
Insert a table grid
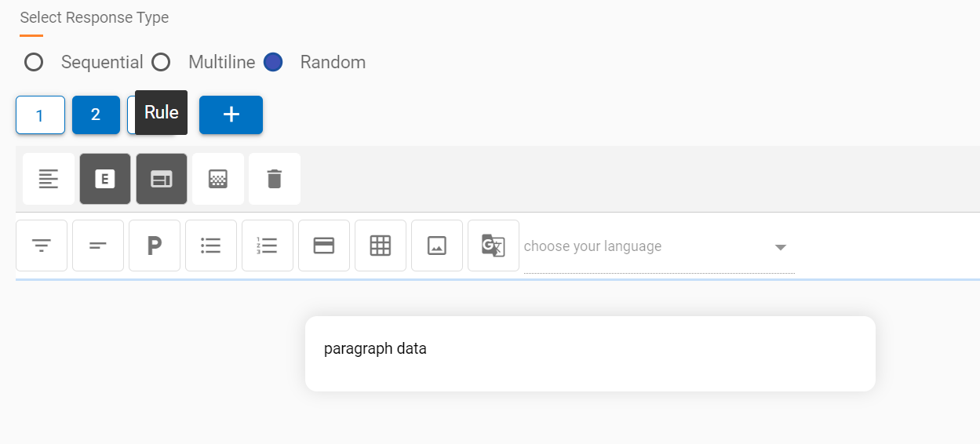coord(381,246)
